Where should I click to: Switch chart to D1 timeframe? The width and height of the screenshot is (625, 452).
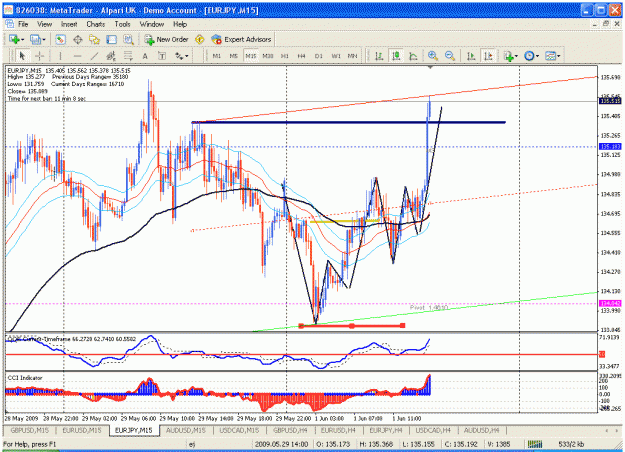tap(318, 56)
